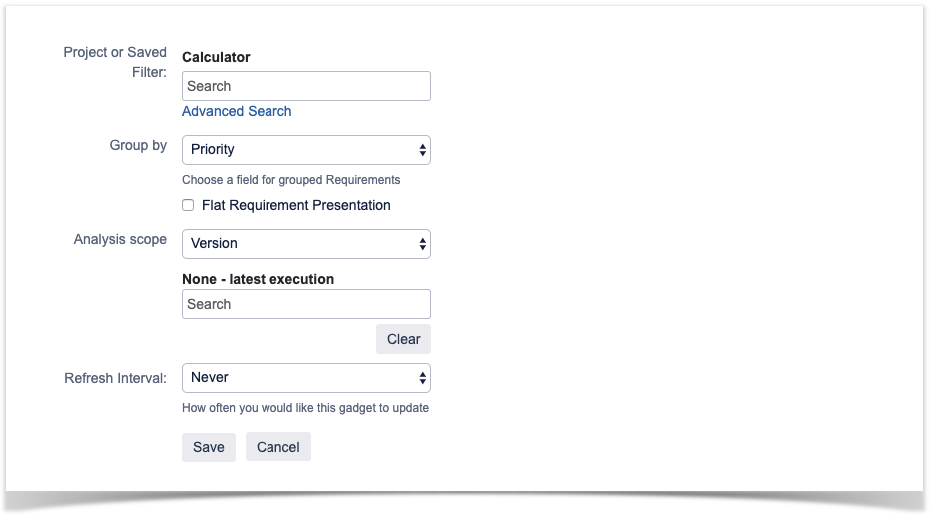Click the up-down arrows on the Priority select

pos(422,150)
